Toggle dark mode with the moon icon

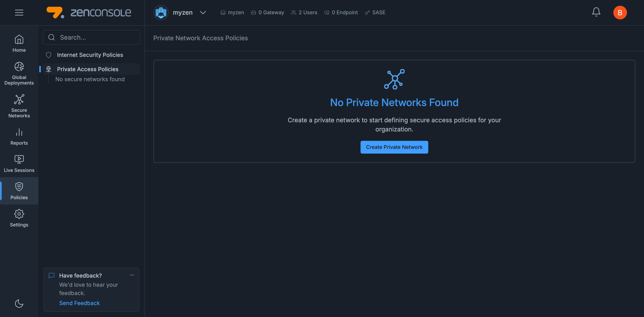tap(19, 304)
